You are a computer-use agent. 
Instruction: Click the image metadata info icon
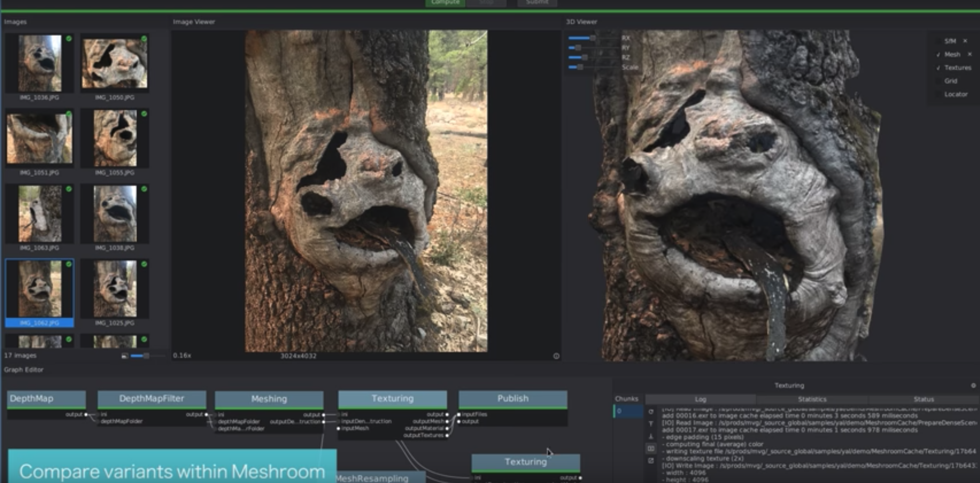pos(556,356)
